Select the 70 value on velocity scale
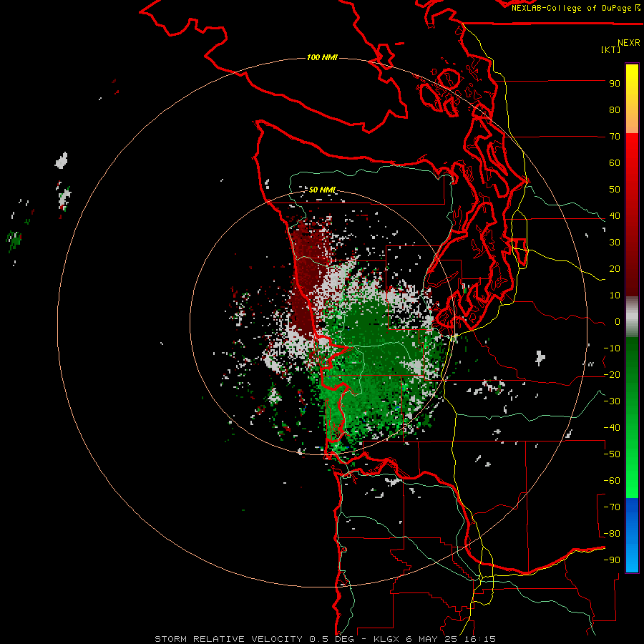This screenshot has height=644, width=644. (x=615, y=137)
